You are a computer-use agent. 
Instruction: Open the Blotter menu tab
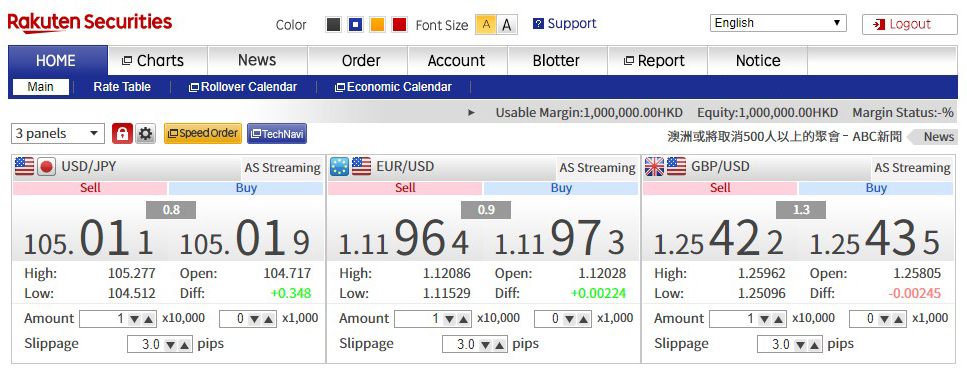(556, 60)
